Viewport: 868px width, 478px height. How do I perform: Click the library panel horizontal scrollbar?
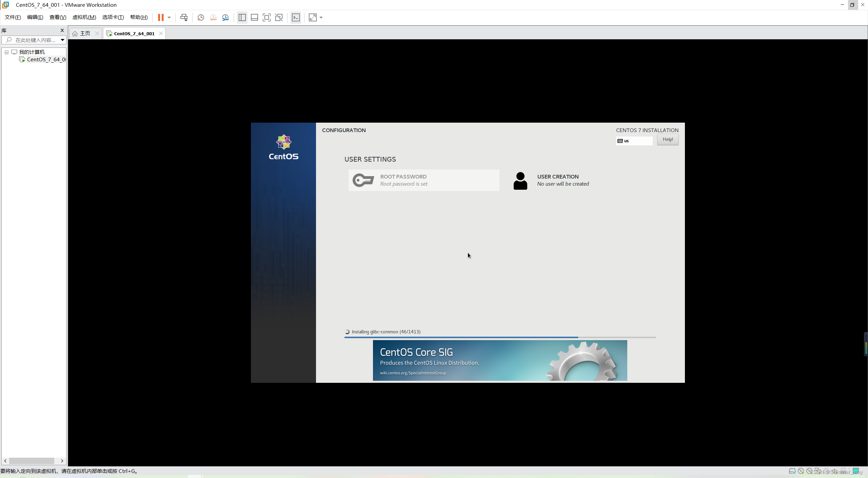(x=32, y=461)
